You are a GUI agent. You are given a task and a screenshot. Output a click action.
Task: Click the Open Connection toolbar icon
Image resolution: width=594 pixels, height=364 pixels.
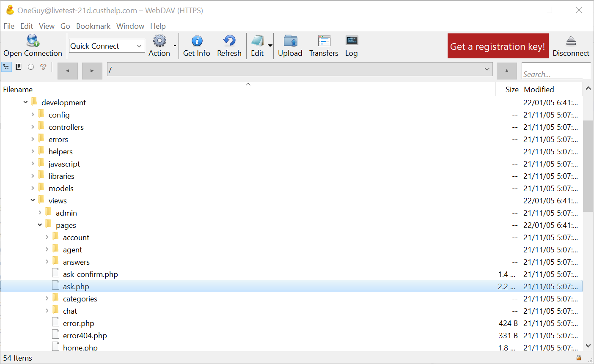[x=33, y=41]
